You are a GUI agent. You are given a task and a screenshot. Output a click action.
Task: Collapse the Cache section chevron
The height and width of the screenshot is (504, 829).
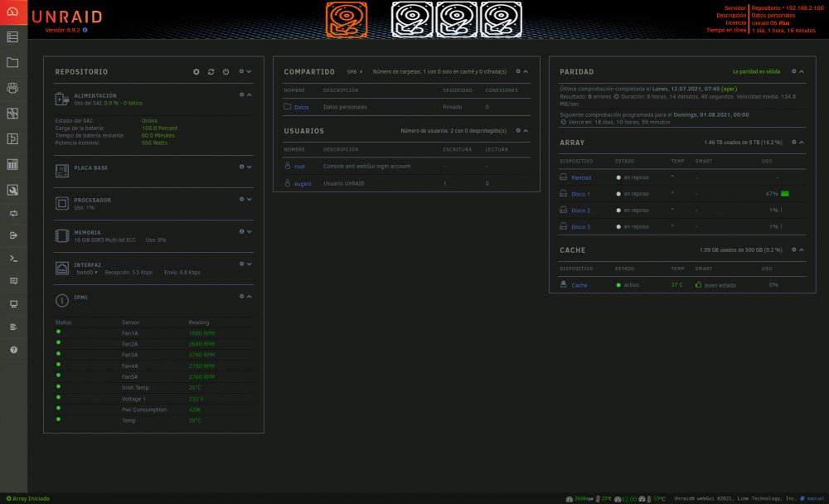tap(802, 250)
